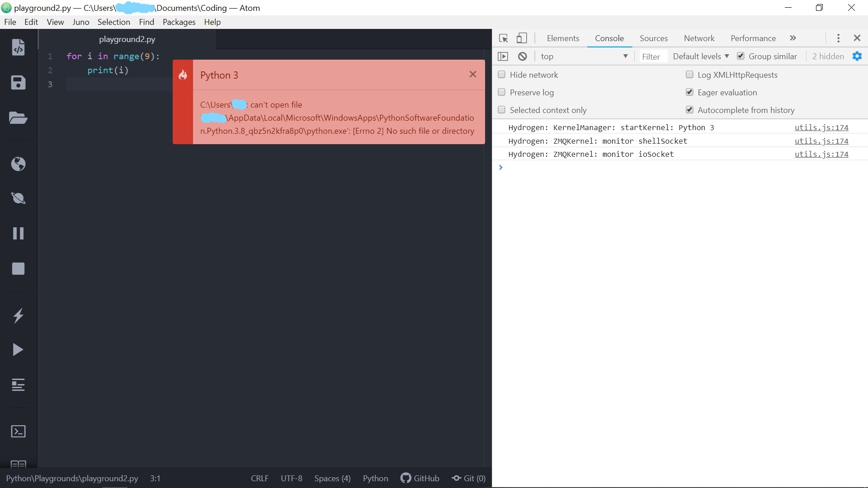This screenshot has height=488, width=868.
Task: Open the Selection menu
Action: pos(113,22)
